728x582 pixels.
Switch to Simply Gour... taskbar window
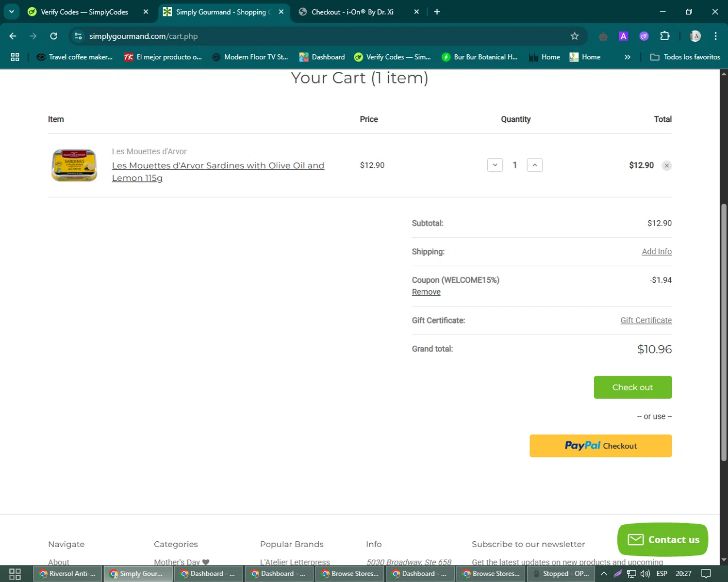(x=138, y=574)
